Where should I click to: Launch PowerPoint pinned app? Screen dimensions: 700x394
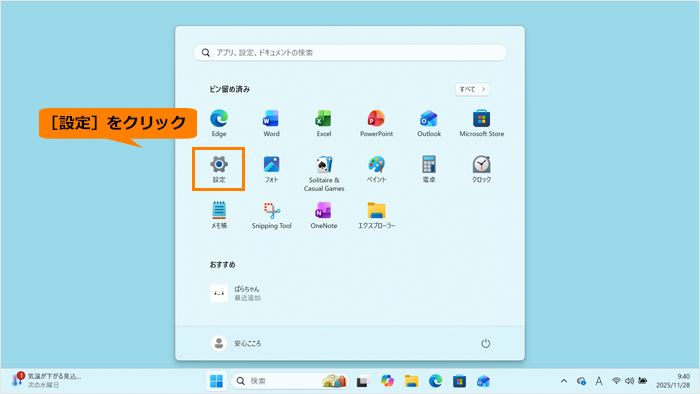point(376,123)
